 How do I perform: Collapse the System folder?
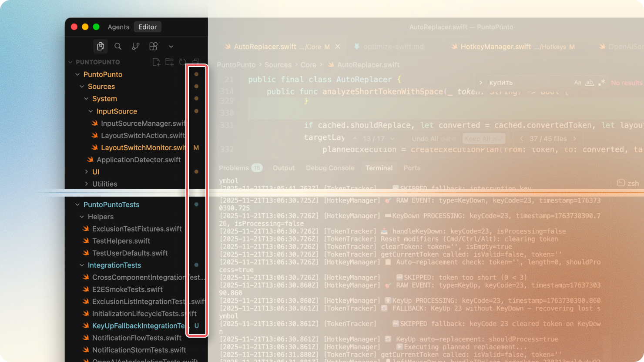click(x=86, y=99)
